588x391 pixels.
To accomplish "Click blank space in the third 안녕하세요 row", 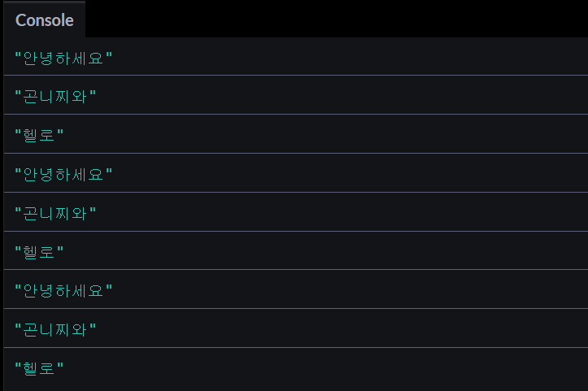I will point(349,289).
